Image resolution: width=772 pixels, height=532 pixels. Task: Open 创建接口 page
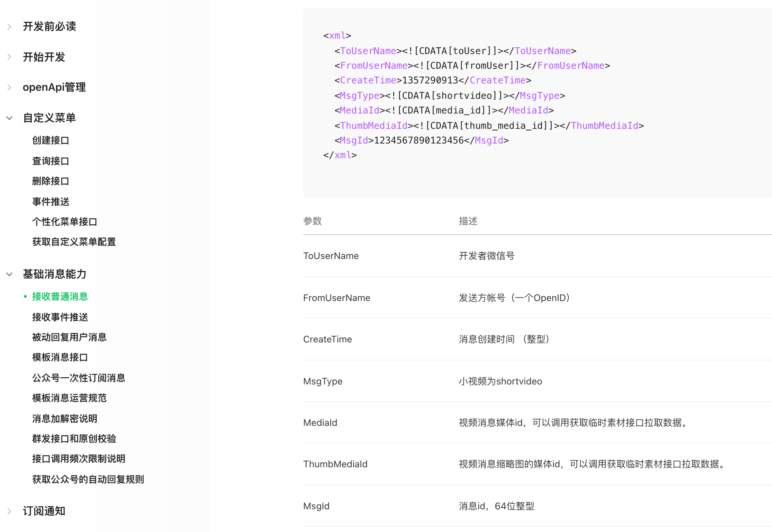(50, 141)
